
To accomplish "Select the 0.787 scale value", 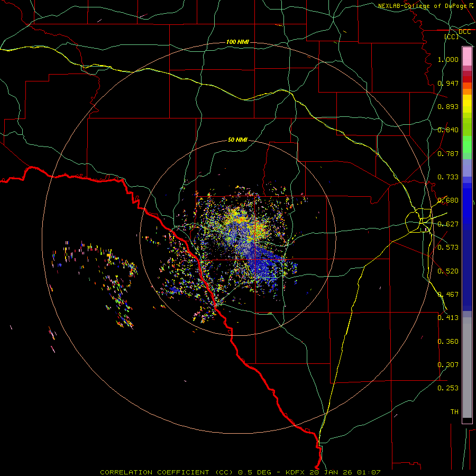I will (448, 153).
